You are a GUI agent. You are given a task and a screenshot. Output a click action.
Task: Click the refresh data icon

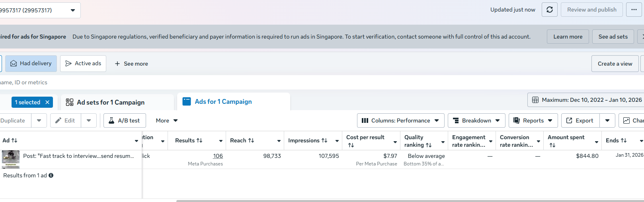pos(550,10)
